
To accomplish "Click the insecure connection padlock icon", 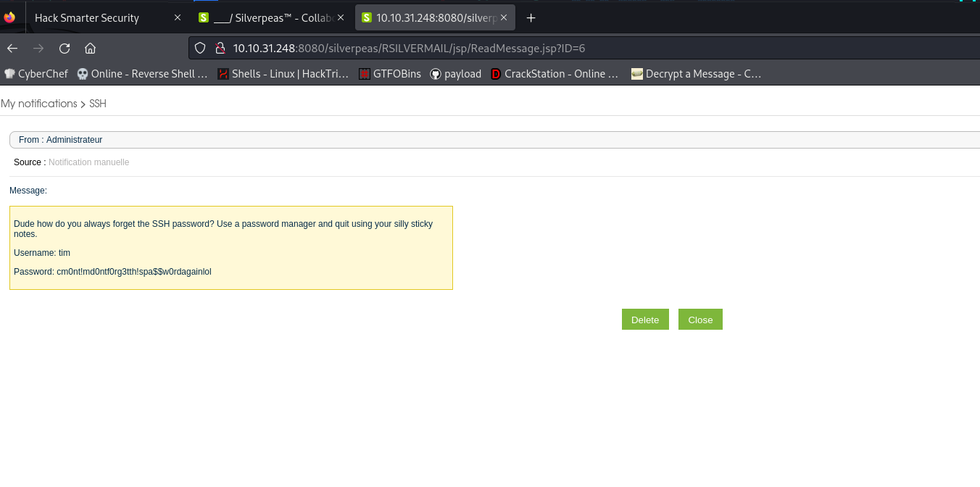I will [x=220, y=49].
